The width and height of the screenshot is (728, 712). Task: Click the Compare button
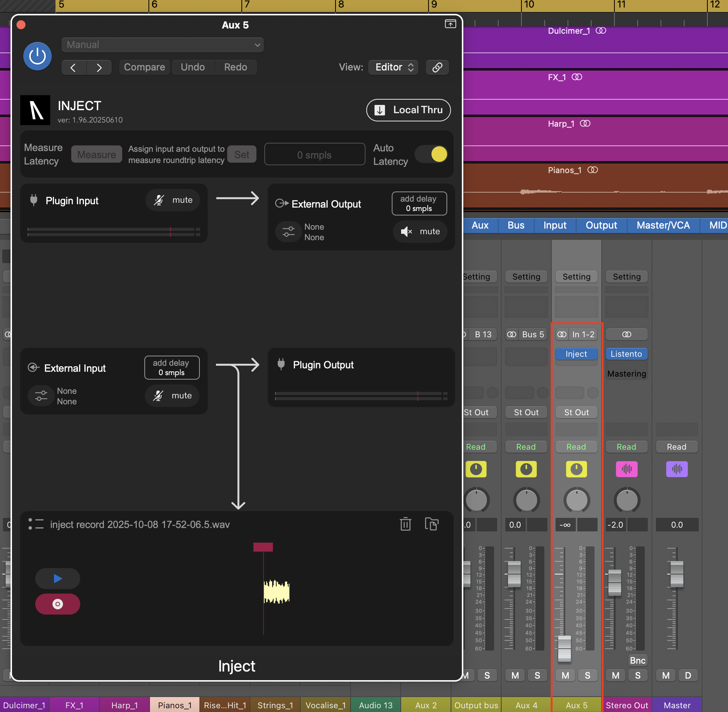pyautogui.click(x=144, y=67)
